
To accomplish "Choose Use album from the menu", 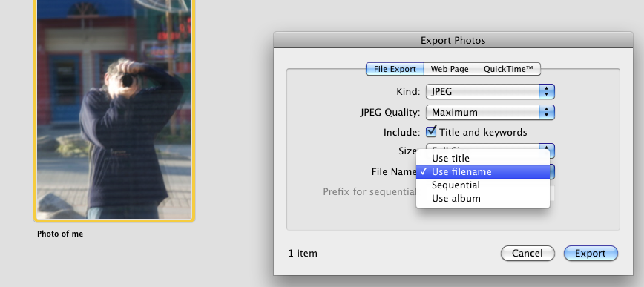I will (483, 198).
